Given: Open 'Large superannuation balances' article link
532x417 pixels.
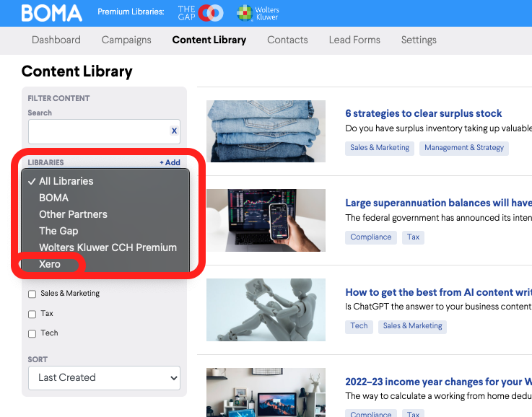Looking at the screenshot, I should [x=438, y=203].
